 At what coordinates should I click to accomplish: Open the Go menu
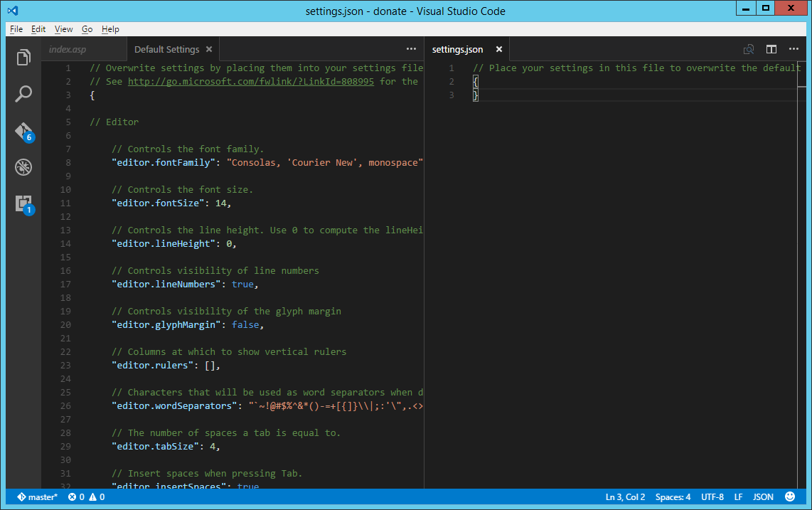tap(87, 29)
